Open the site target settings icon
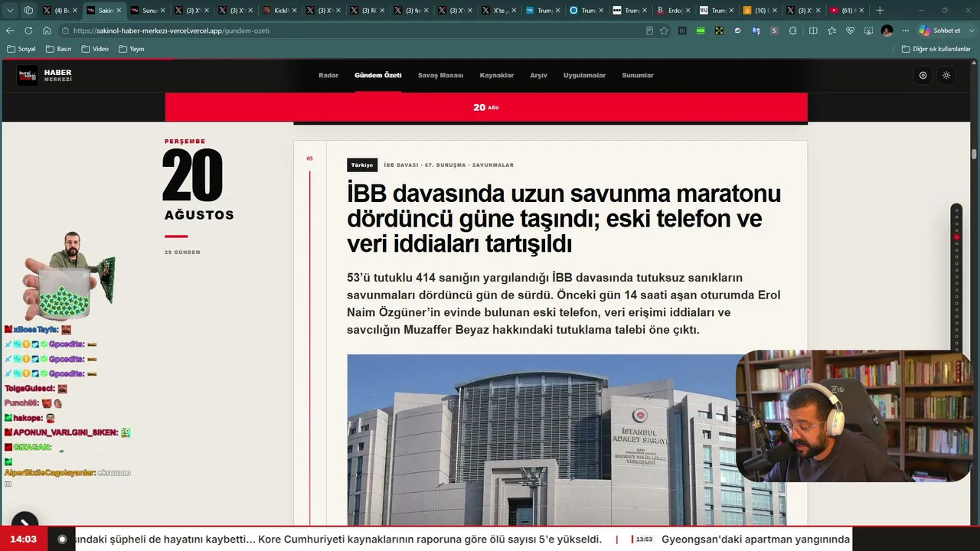 click(923, 75)
